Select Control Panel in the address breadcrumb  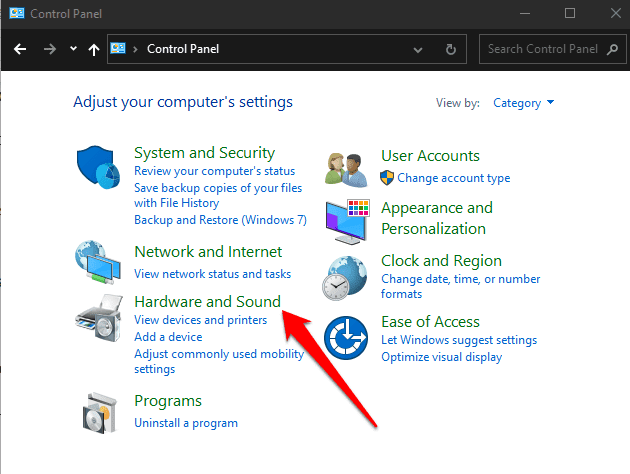[x=182, y=48]
